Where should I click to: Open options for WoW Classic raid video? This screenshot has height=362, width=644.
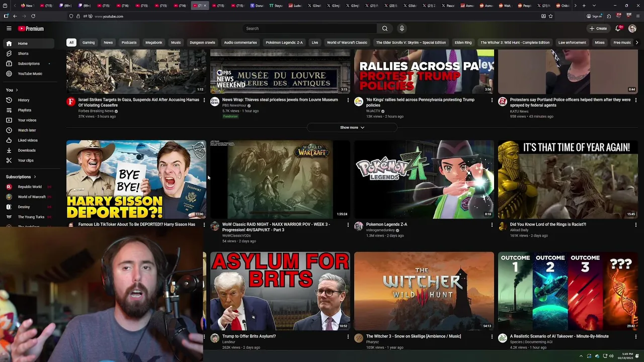pos(348,225)
